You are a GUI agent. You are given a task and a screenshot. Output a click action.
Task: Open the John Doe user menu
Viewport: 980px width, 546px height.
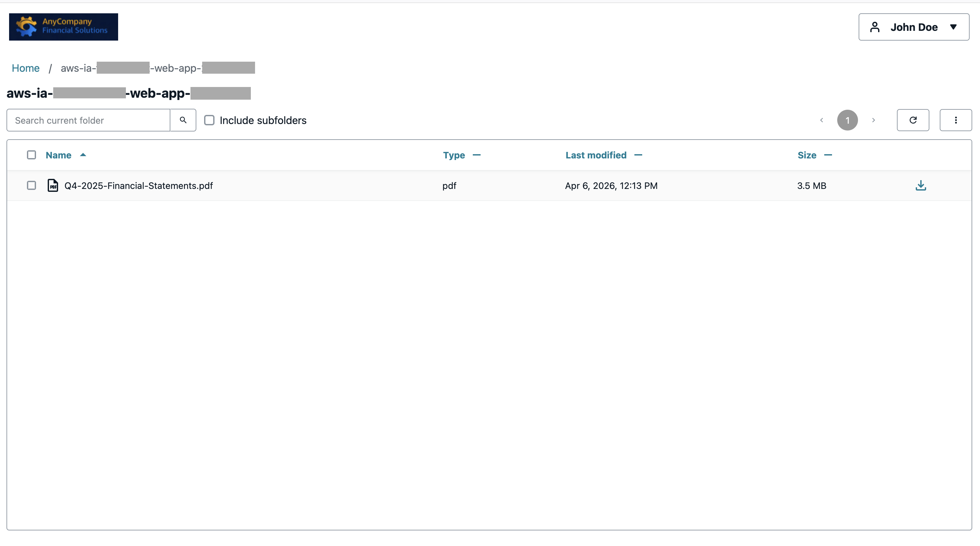pos(914,27)
